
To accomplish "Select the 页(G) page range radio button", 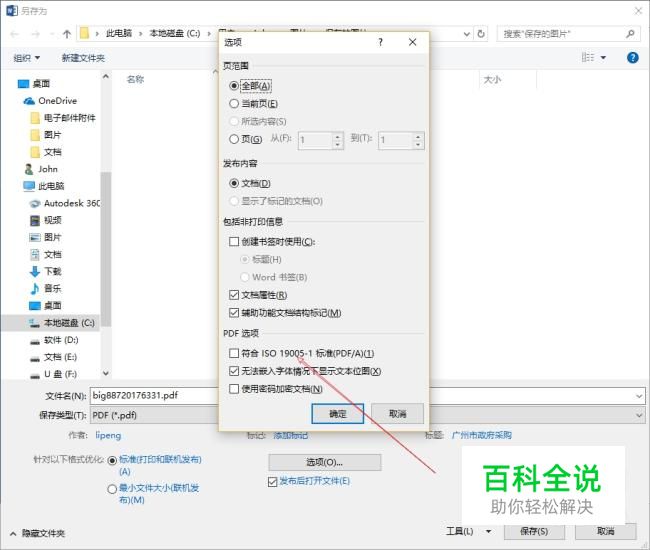I will point(234,139).
